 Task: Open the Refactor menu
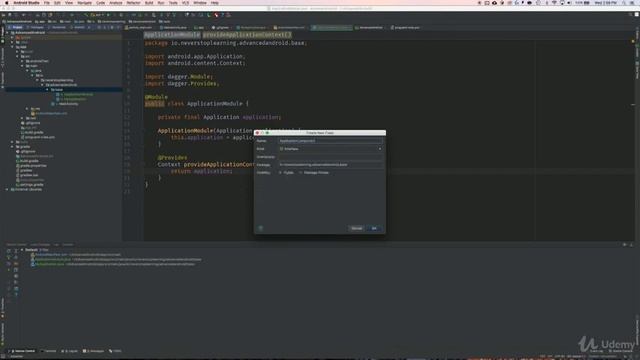click(x=133, y=3)
